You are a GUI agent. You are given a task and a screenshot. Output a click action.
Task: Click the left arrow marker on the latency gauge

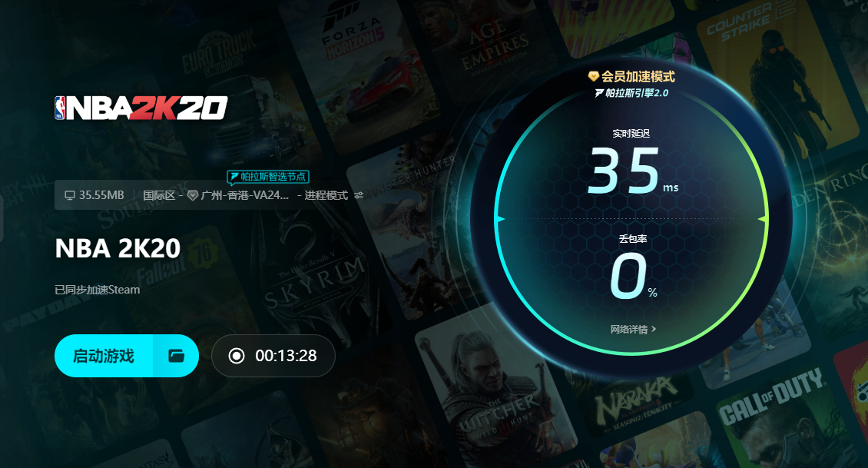[500, 219]
